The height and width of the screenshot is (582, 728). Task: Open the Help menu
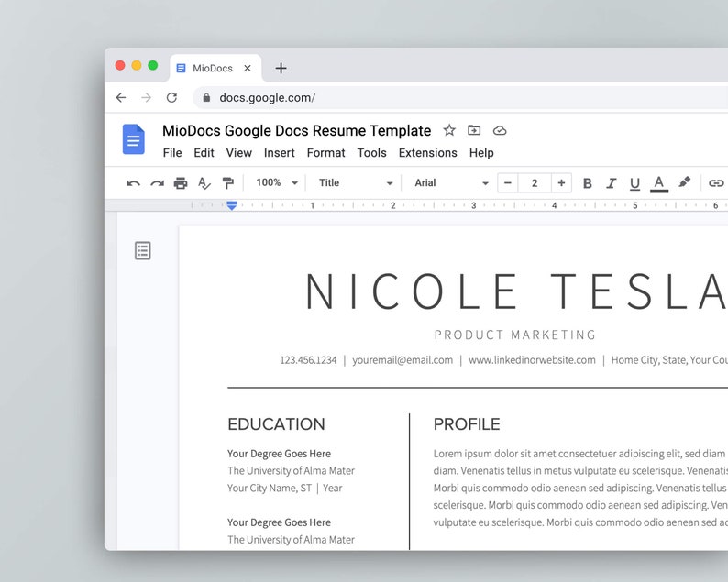pyautogui.click(x=481, y=153)
